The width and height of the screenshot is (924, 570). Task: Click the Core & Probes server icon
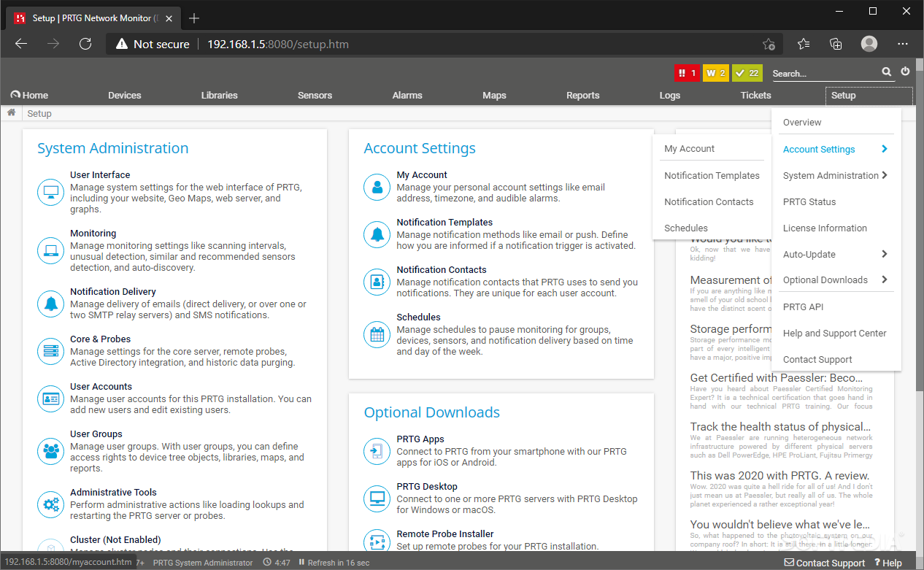coord(51,351)
